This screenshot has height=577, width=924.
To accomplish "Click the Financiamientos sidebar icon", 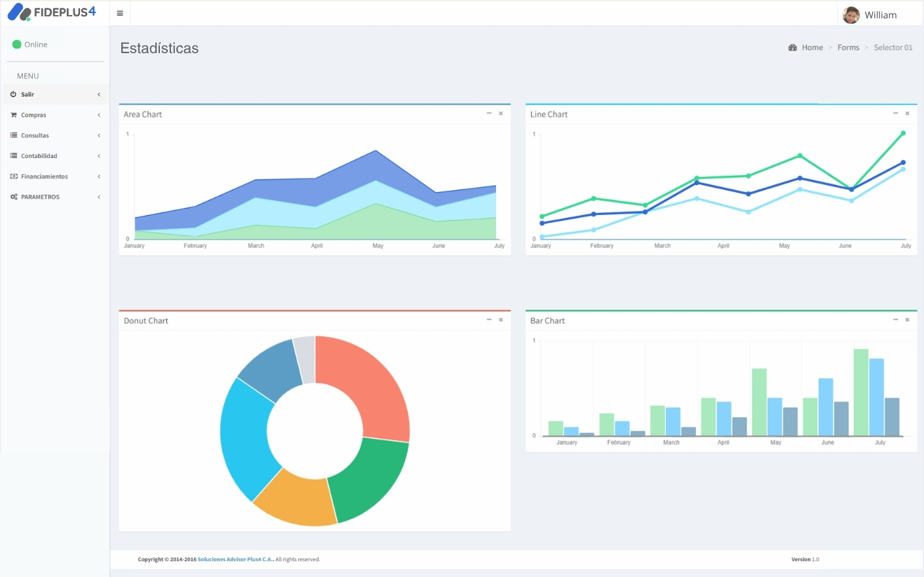I will pyautogui.click(x=13, y=176).
